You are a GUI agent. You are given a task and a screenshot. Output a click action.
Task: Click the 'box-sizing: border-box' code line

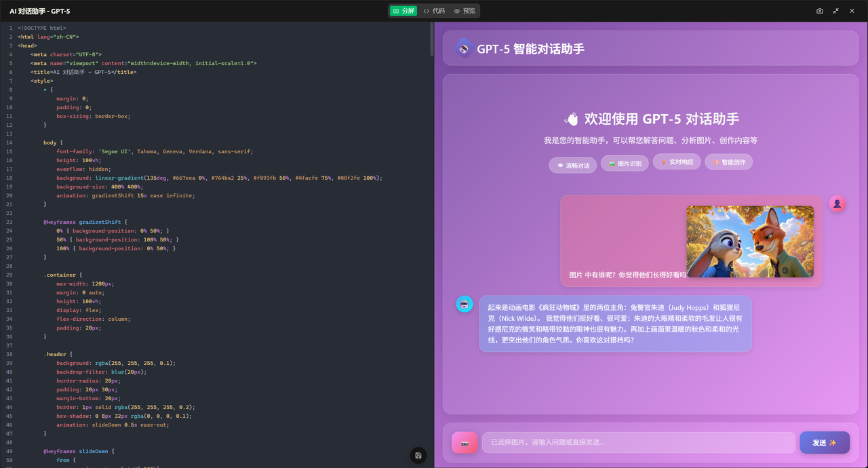[94, 116]
